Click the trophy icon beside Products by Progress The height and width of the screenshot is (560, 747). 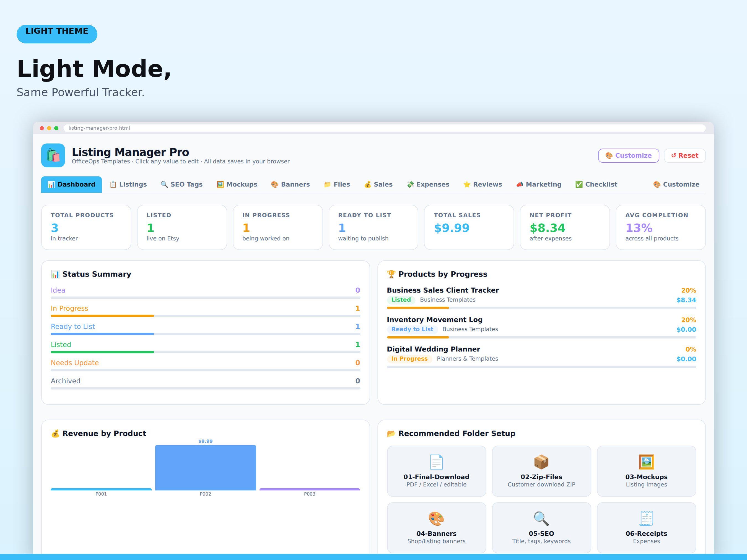pos(391,274)
